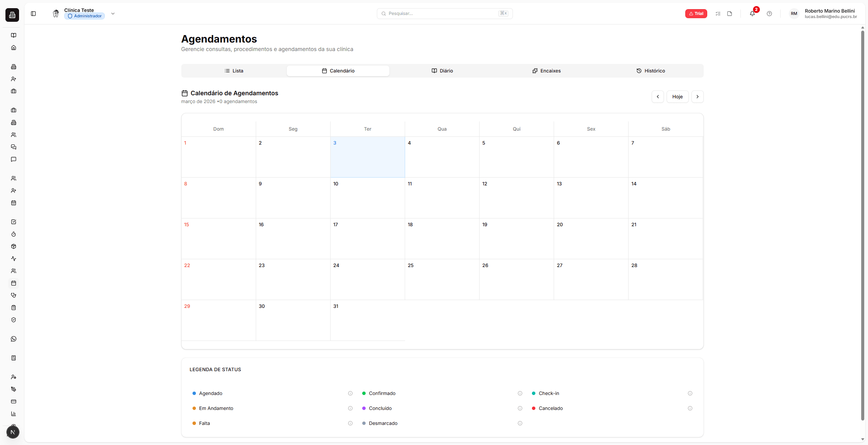Click the home icon in the sidebar

click(x=14, y=47)
